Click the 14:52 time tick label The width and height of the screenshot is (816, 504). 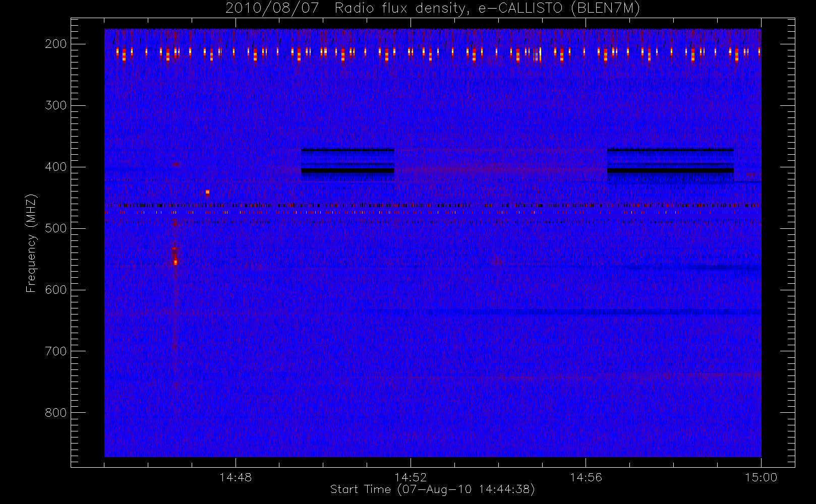(x=411, y=477)
